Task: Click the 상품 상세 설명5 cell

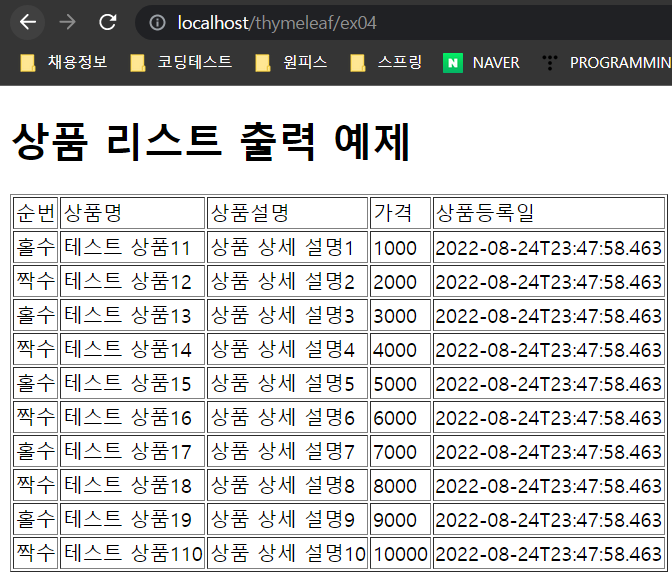Action: pos(288,383)
